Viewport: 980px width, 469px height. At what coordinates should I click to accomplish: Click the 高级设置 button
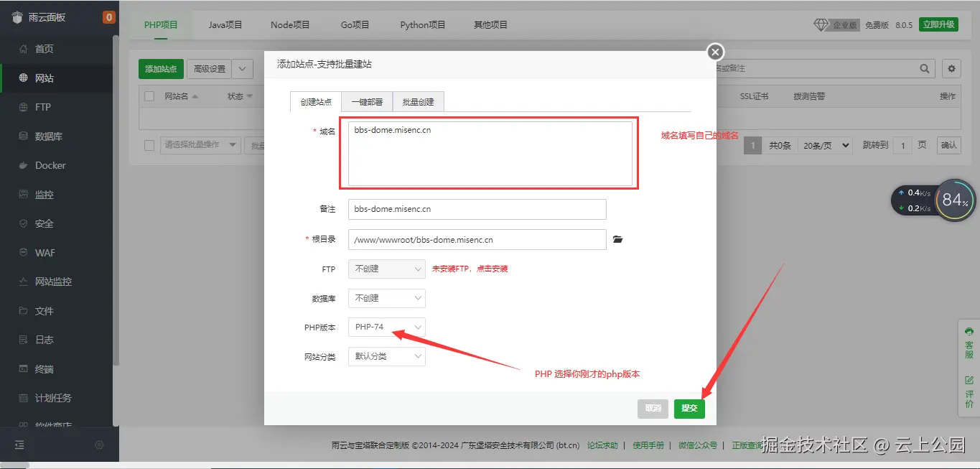[210, 69]
